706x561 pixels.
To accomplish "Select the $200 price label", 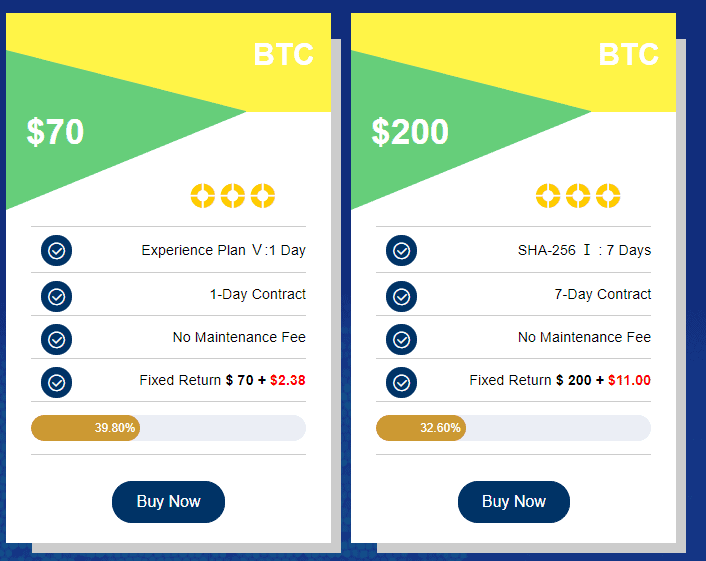I will [x=410, y=132].
